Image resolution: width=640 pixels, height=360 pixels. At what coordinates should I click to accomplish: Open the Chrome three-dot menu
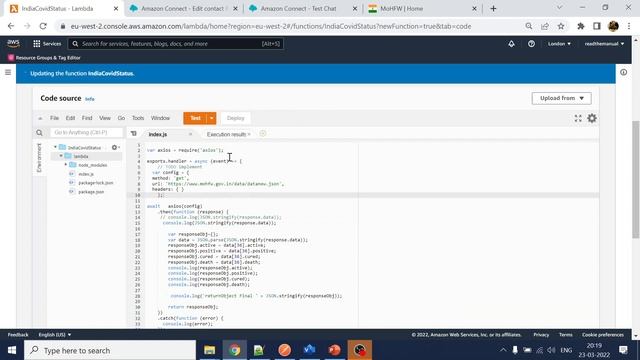pos(629,26)
